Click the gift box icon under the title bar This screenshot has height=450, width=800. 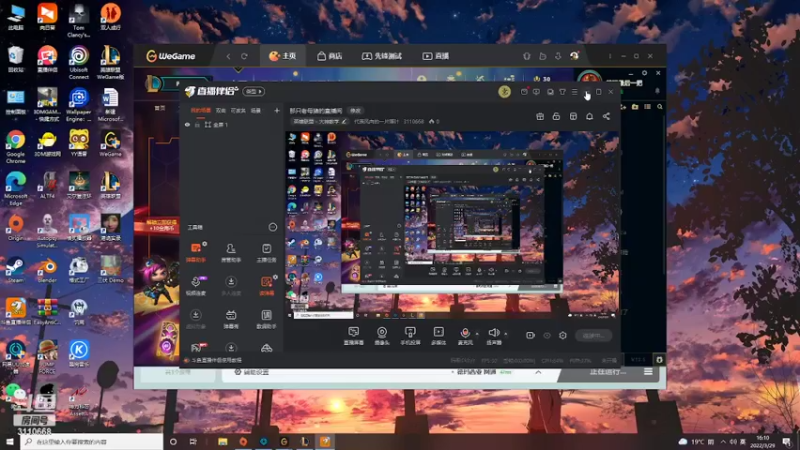tap(540, 116)
